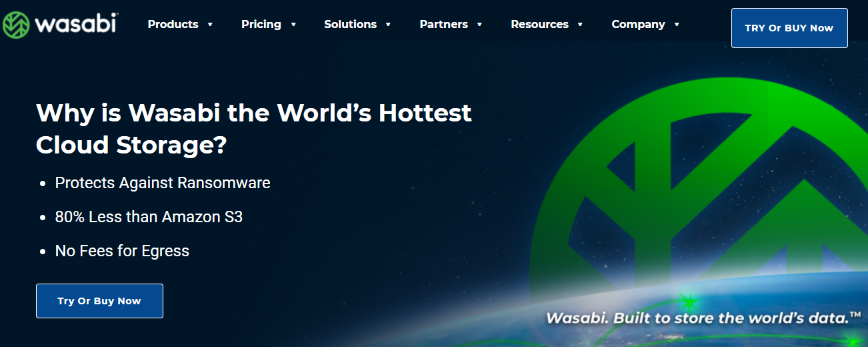This screenshot has width=868, height=347.
Task: Open the Resources menu
Action: 540,24
